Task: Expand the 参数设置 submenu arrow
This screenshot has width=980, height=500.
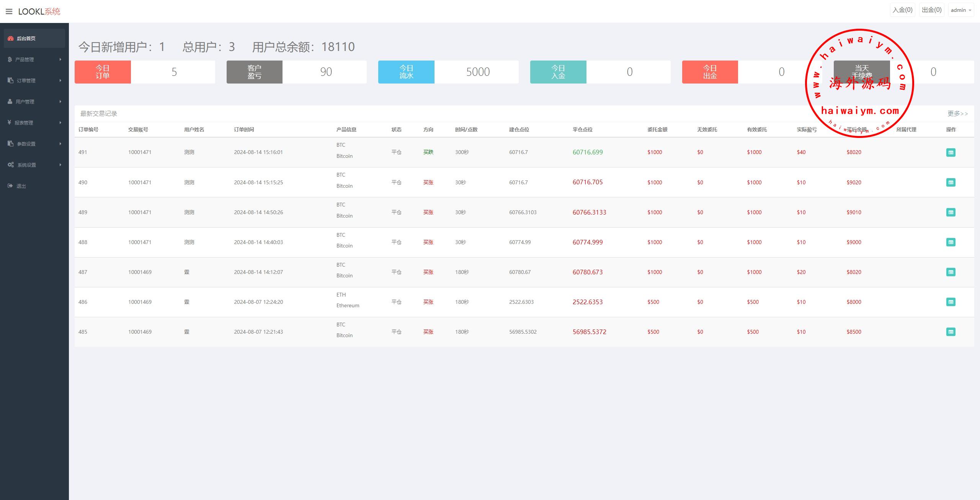Action: [x=60, y=144]
